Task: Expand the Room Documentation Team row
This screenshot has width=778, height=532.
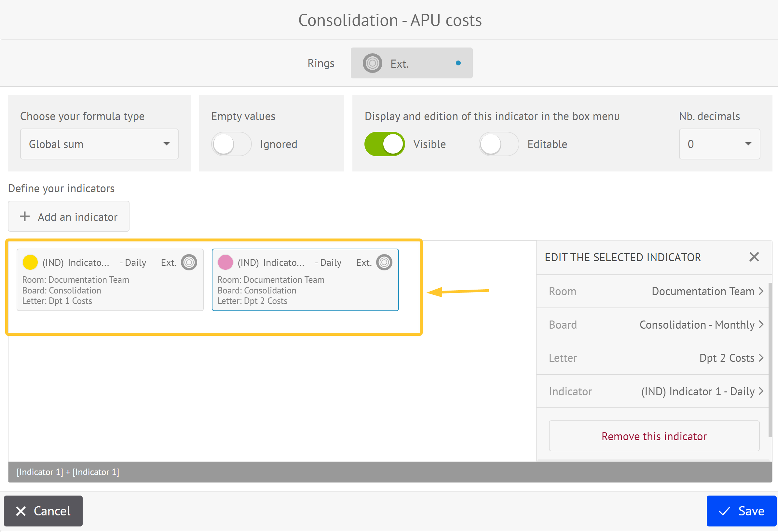Action: point(652,291)
